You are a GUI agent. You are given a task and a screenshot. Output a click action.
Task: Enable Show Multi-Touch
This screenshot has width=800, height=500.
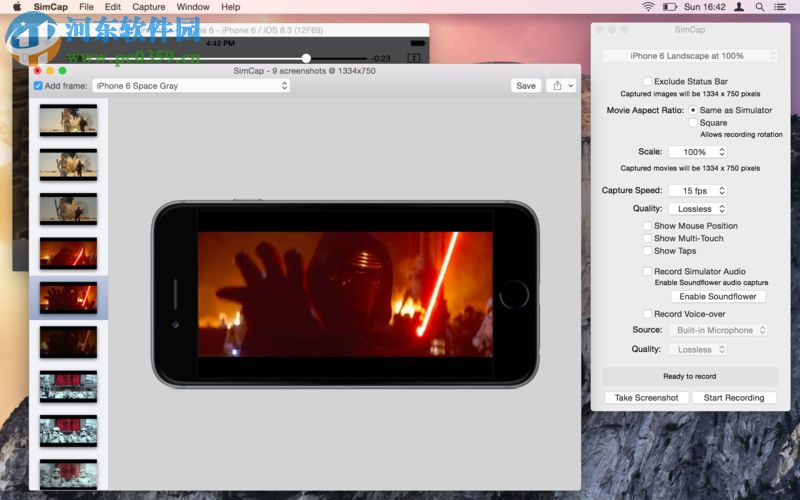[647, 238]
